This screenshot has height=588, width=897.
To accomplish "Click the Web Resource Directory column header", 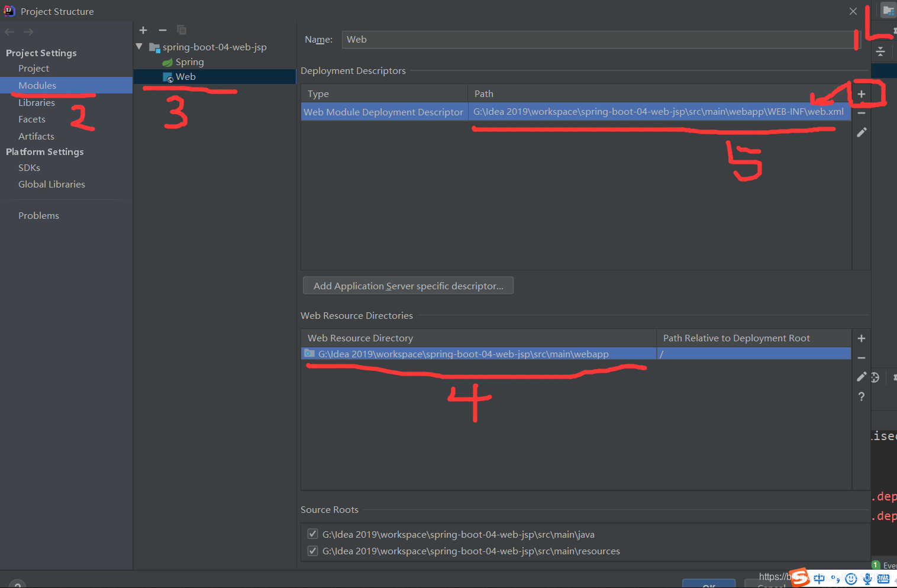I will pyautogui.click(x=479, y=338).
